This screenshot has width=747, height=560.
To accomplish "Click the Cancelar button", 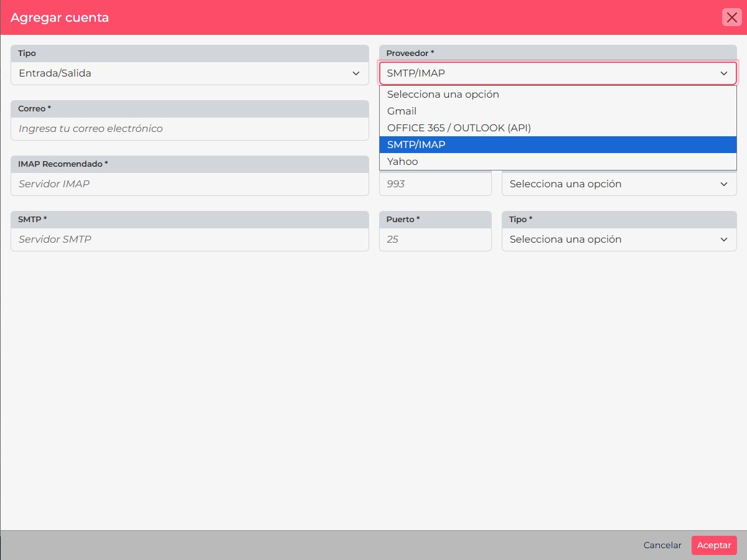I will pyautogui.click(x=662, y=545).
